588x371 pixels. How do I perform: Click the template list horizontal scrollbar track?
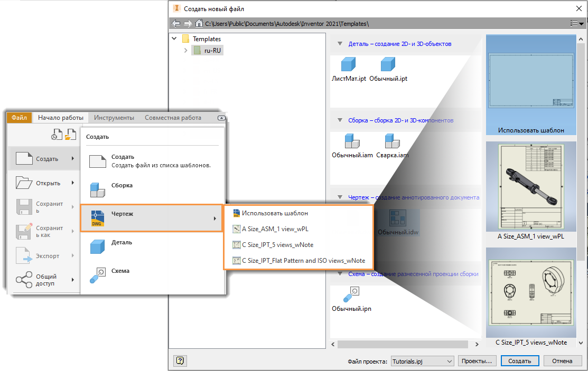tap(403, 344)
